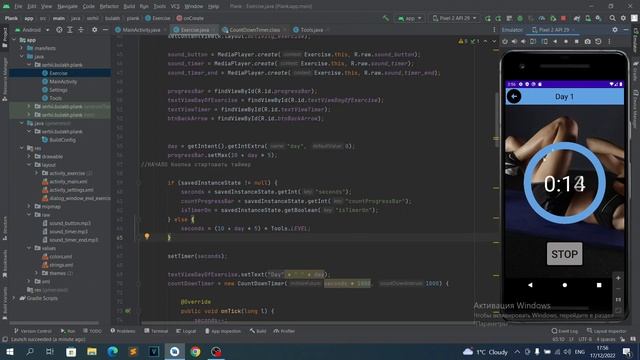The width and height of the screenshot is (640, 360).
Task: Open colors.xml in values folder
Action: (x=57, y=257)
